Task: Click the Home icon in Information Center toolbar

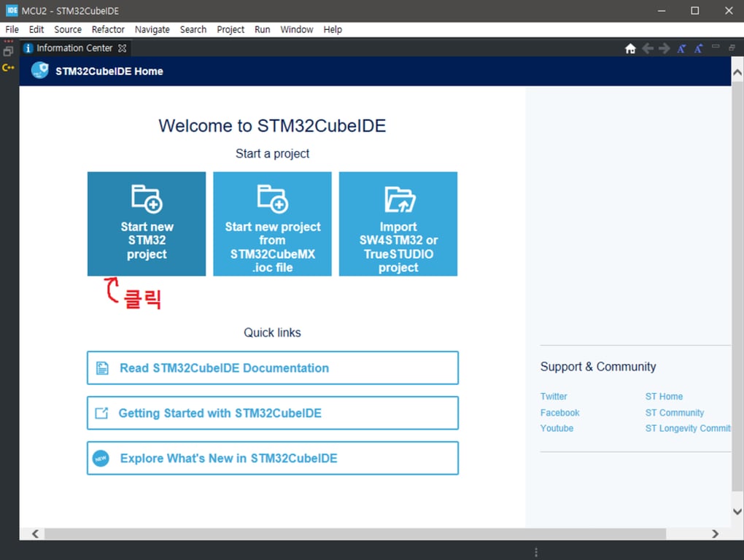Action: pyautogui.click(x=630, y=48)
